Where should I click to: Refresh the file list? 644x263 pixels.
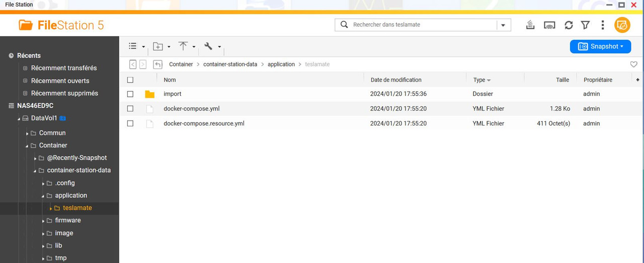pyautogui.click(x=569, y=25)
